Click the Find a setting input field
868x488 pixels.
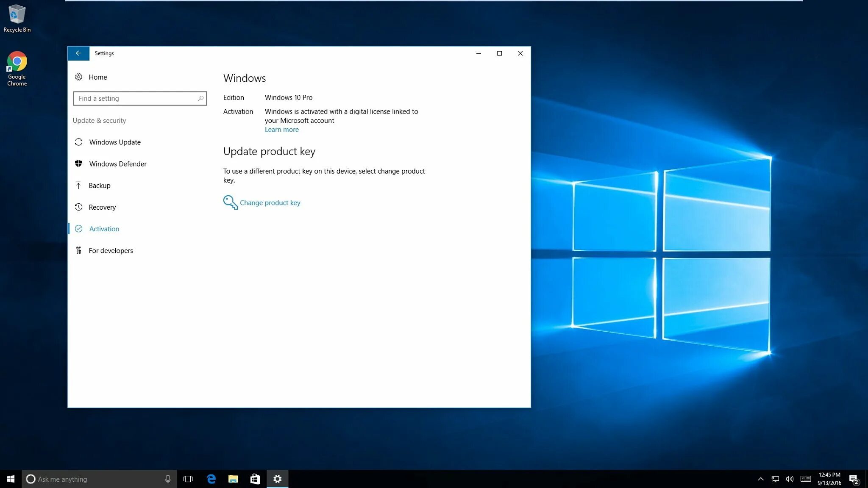[x=140, y=98]
